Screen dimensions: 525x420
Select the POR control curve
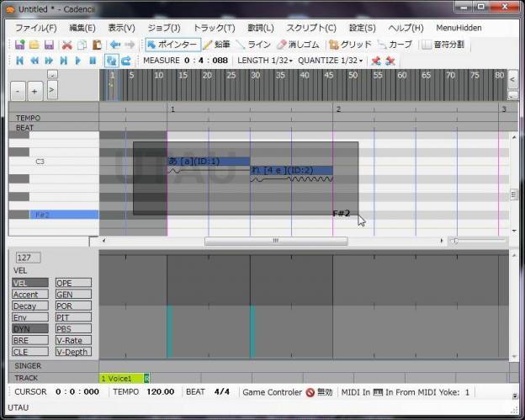(x=73, y=306)
